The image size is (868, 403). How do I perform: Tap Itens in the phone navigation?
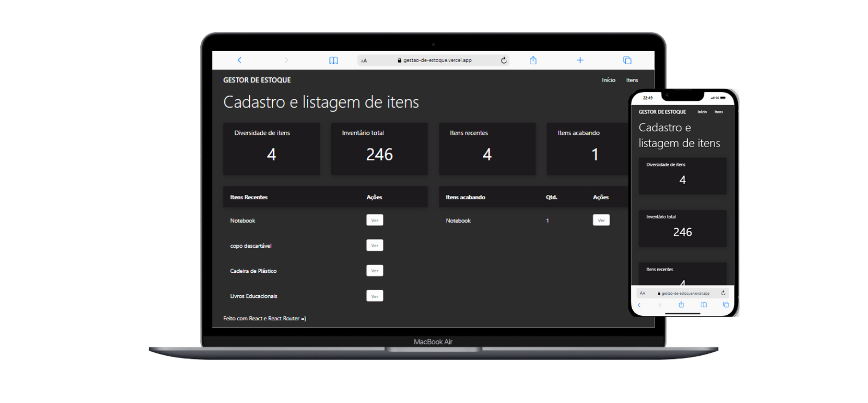[x=719, y=112]
